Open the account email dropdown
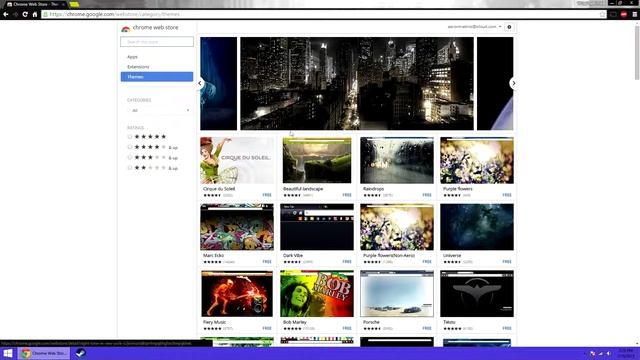The height and width of the screenshot is (360, 640). [474, 27]
